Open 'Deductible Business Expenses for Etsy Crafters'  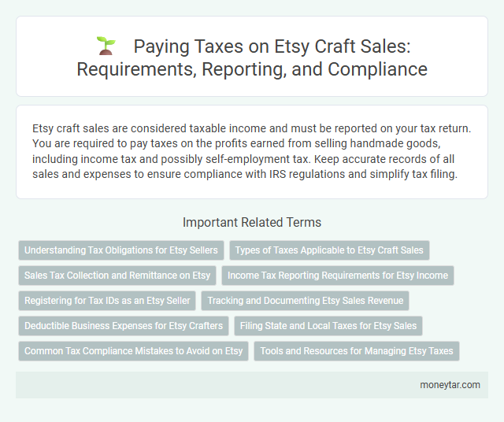click(124, 326)
